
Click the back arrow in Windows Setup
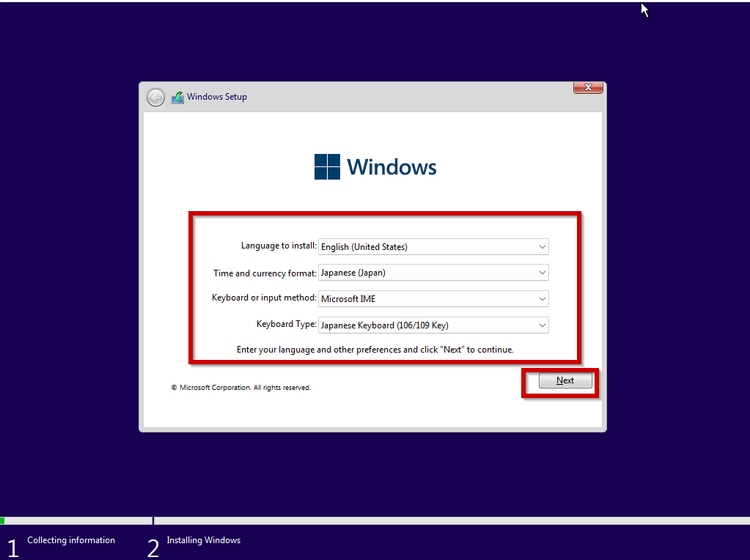[x=155, y=97]
